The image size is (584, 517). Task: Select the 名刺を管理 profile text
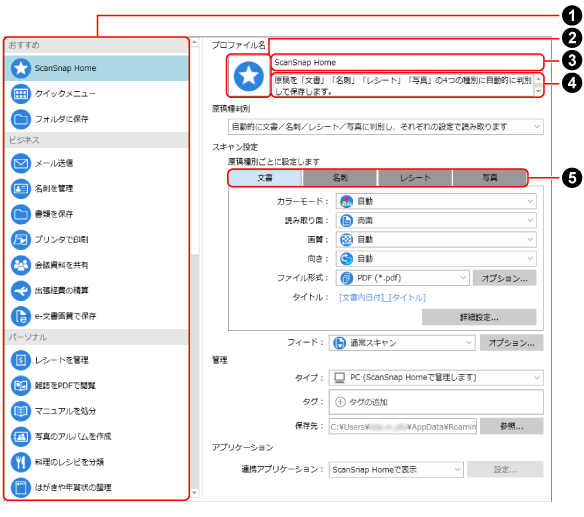[54, 188]
